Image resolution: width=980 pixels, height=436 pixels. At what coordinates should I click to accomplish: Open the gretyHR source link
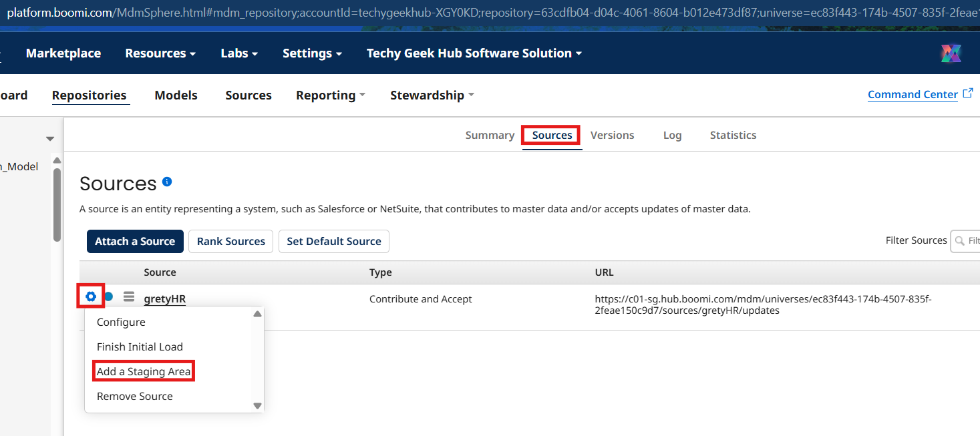point(165,299)
